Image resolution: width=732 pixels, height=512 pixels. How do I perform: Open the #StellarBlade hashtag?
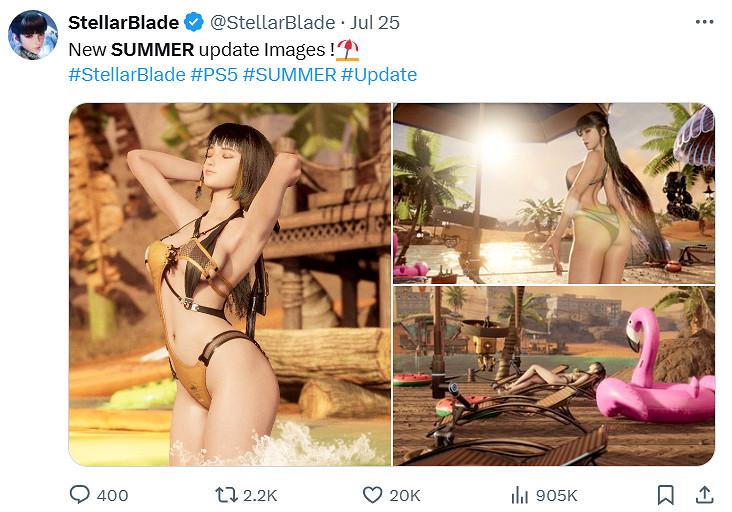pyautogui.click(x=127, y=75)
